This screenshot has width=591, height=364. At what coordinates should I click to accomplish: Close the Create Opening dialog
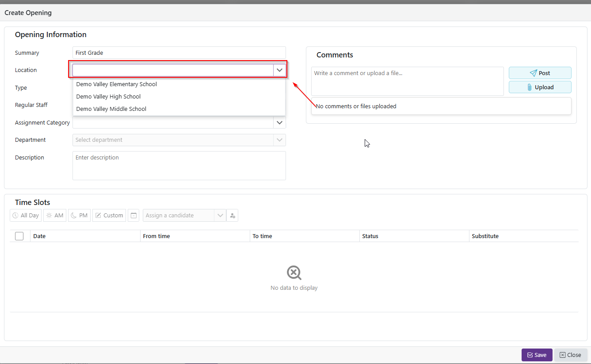click(570, 355)
